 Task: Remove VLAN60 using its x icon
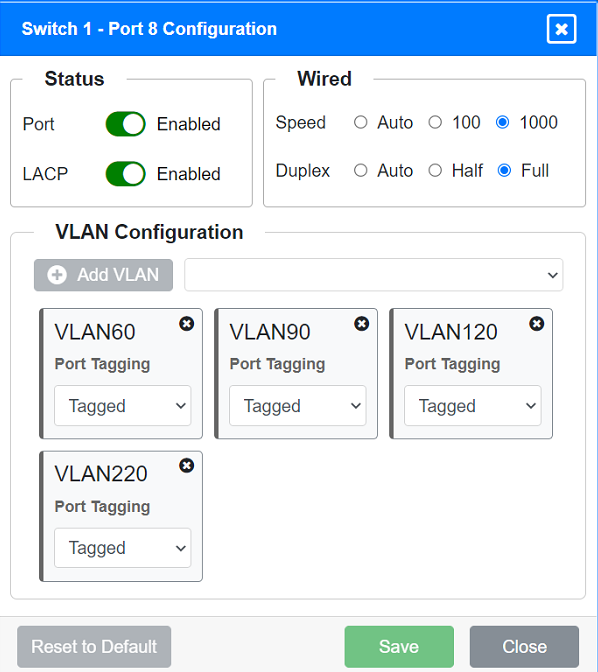186,324
